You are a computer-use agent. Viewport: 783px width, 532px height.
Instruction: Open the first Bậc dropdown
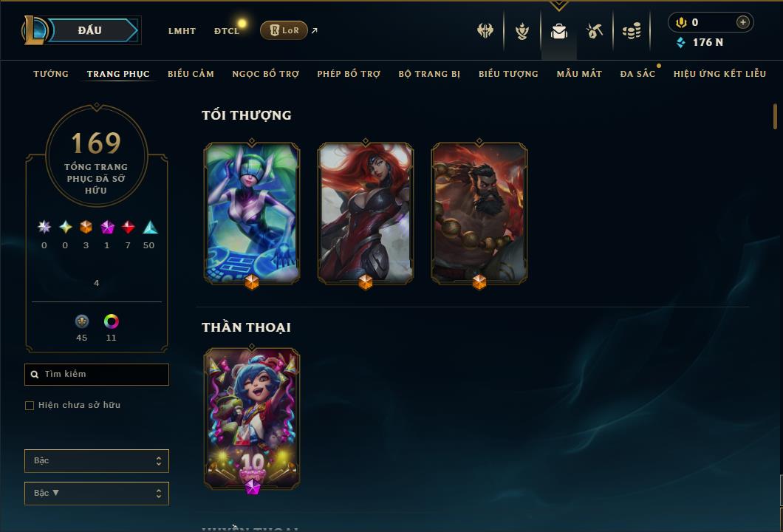tap(97, 460)
